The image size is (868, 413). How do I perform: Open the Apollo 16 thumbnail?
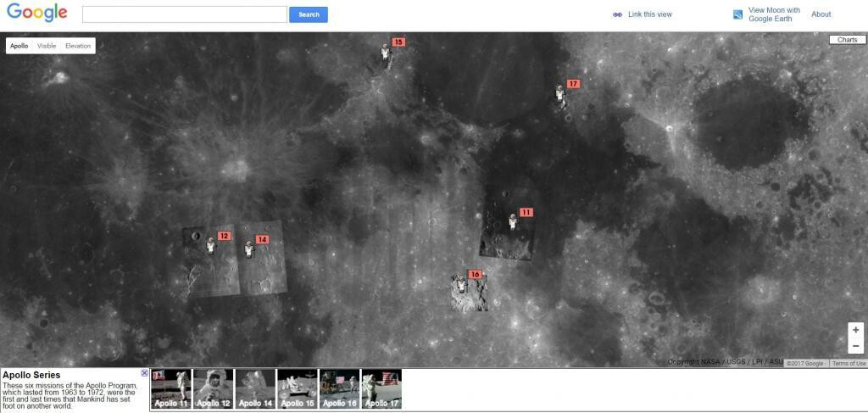[x=339, y=389]
